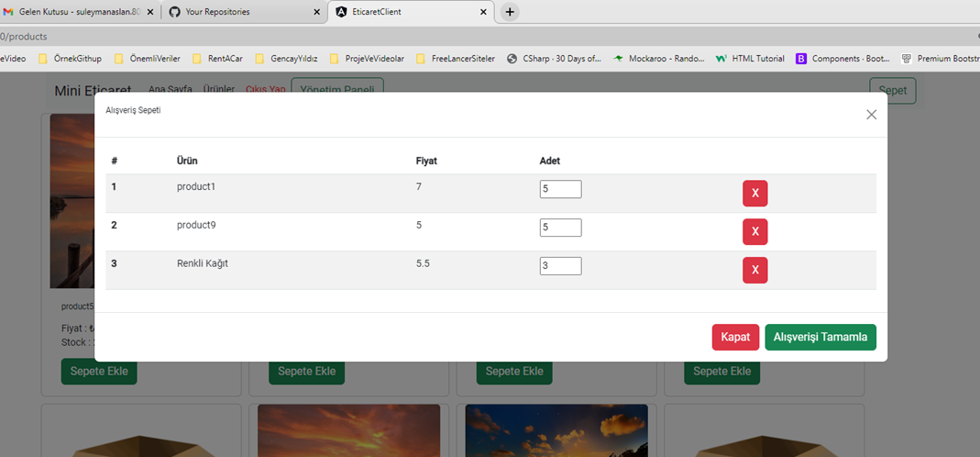Close the EticaretClient tab
The width and height of the screenshot is (980, 457).
point(483,12)
